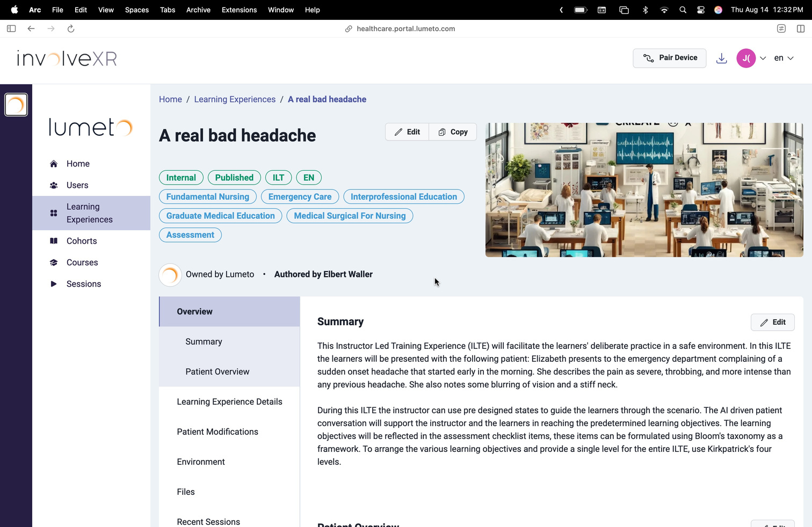
Task: Open Courses in the sidebar
Action: (91, 262)
